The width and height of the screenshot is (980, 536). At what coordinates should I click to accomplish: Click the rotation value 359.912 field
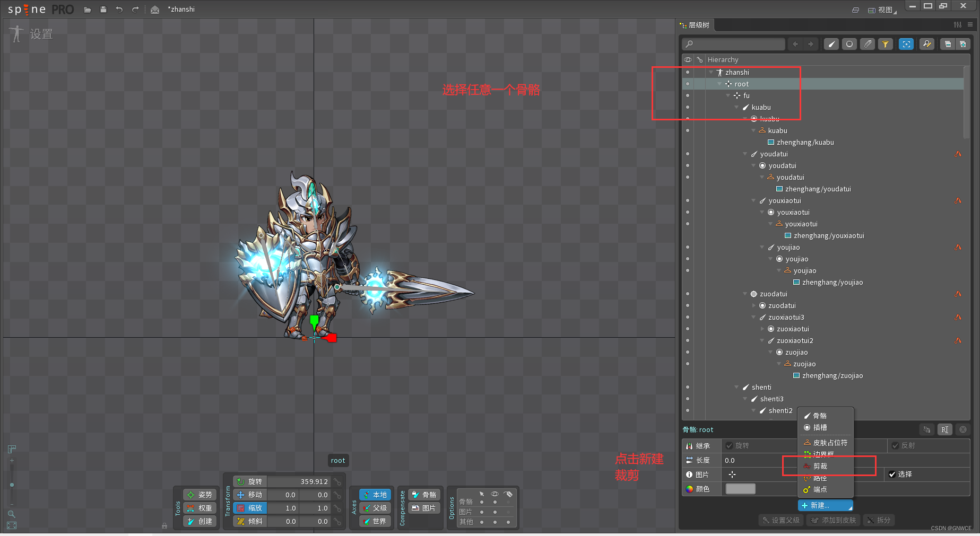point(299,481)
